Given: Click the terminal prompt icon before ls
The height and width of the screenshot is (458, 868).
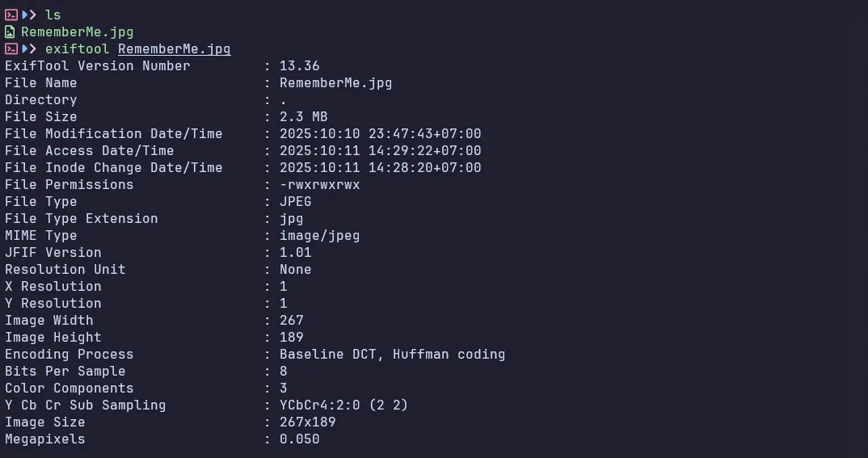Looking at the screenshot, I should coord(11,15).
